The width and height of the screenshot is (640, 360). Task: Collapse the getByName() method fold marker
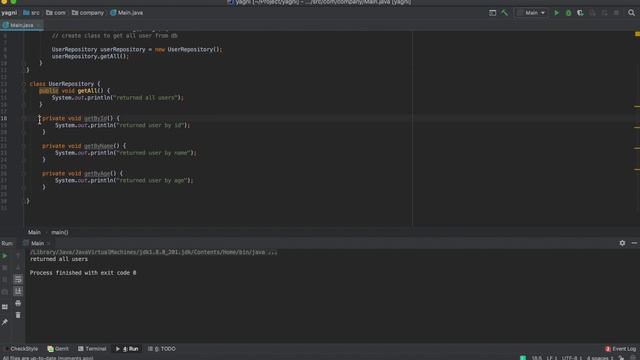[x=24, y=146]
